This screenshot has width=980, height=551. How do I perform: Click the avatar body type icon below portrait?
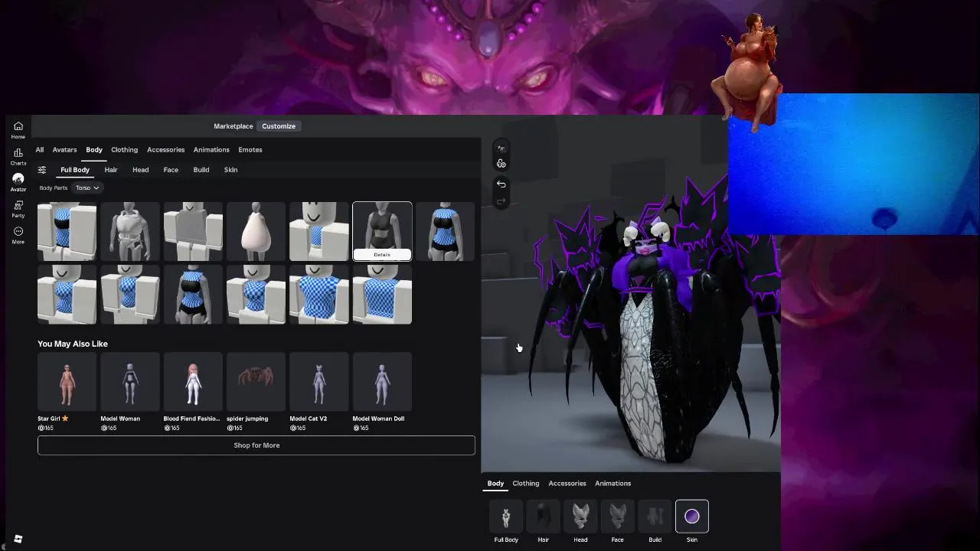click(501, 164)
